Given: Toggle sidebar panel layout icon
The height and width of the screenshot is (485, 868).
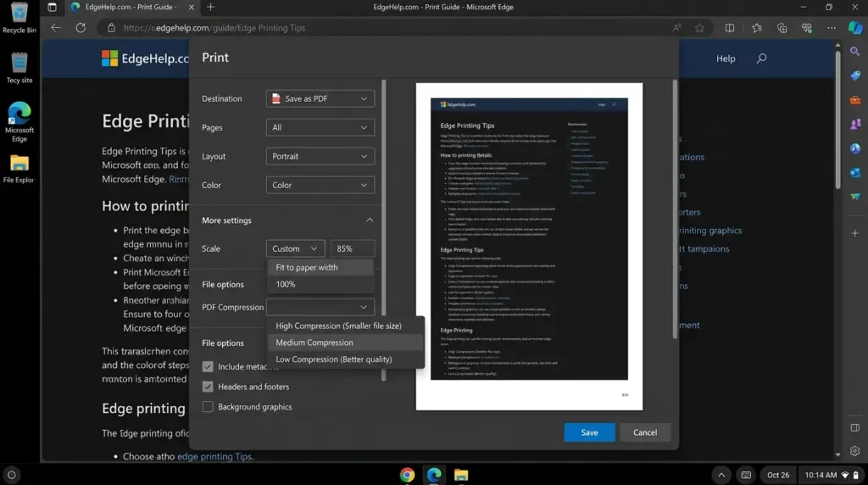Looking at the screenshot, I should (855, 427).
